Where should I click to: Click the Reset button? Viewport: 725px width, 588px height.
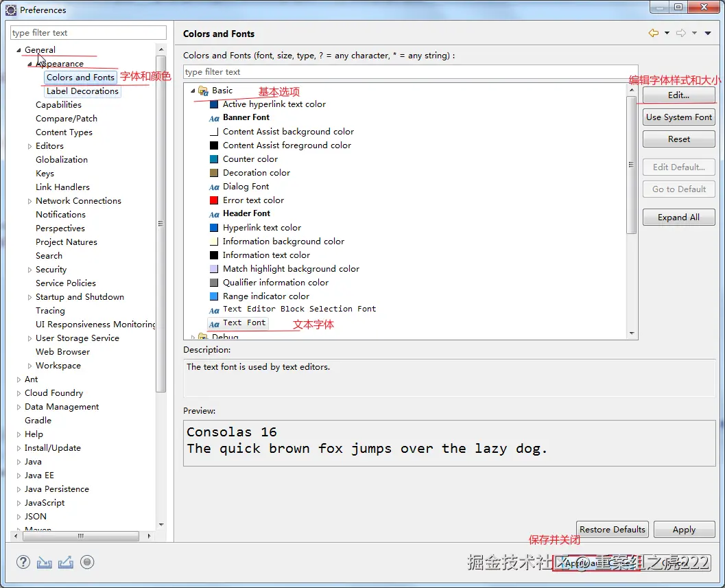679,139
